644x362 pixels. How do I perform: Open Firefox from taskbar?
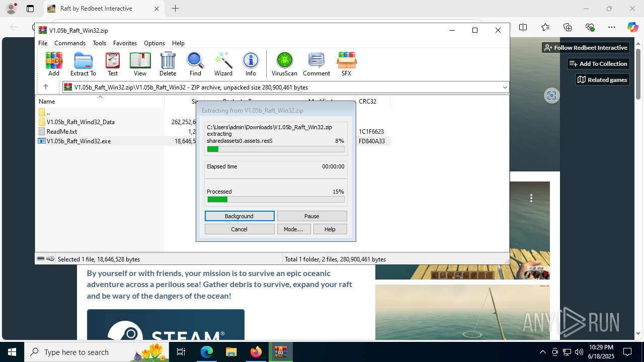pos(256,352)
